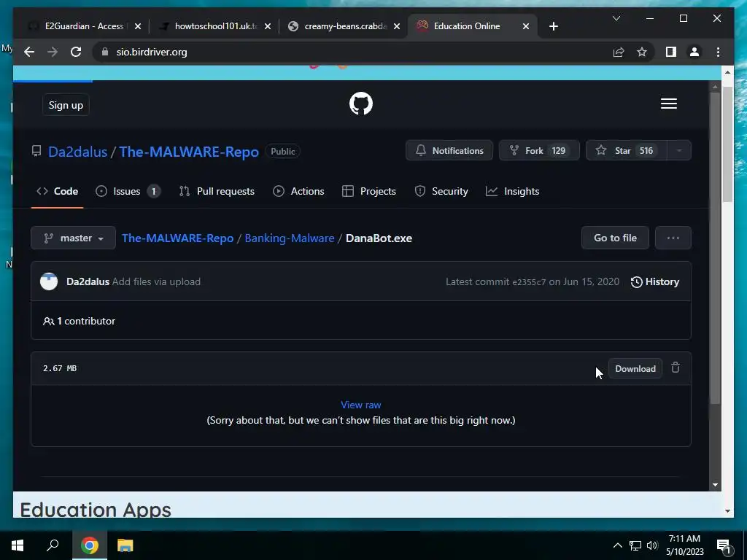Open the notification center icon
Image resolution: width=747 pixels, height=560 pixels.
click(723, 546)
